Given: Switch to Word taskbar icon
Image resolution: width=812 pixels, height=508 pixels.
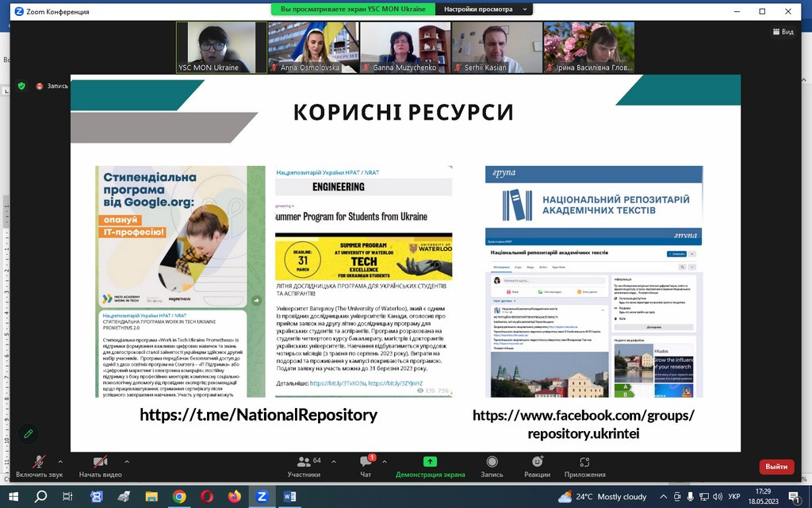Looking at the screenshot, I should (x=289, y=497).
